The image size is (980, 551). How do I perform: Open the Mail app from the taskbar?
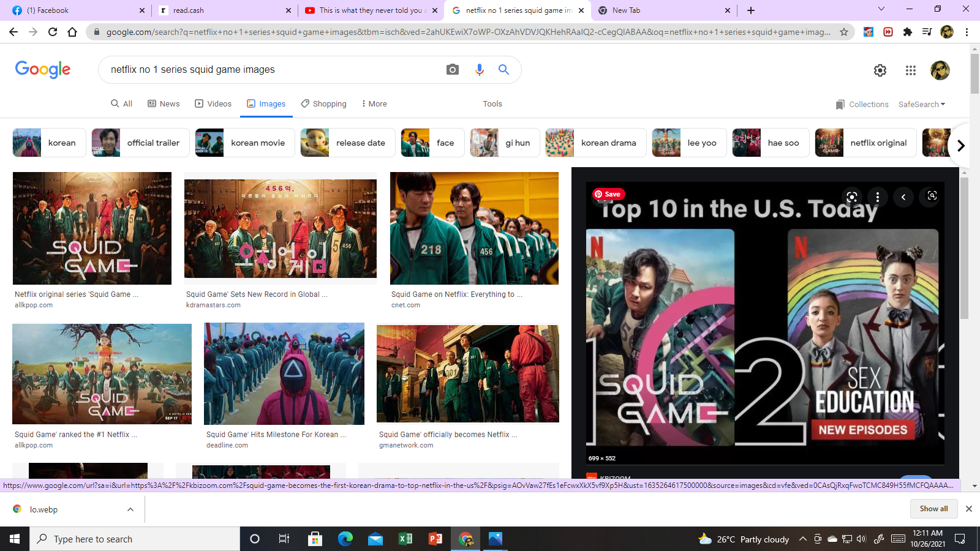pyautogui.click(x=375, y=539)
